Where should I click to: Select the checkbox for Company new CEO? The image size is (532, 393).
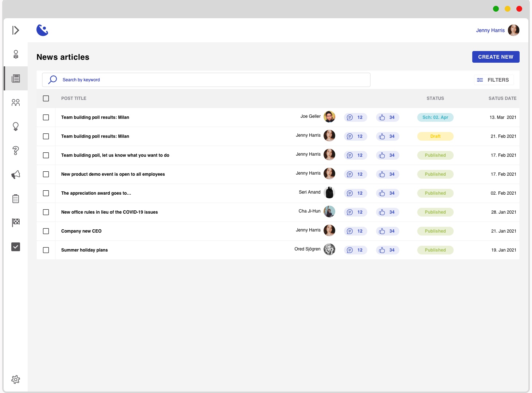pos(46,231)
